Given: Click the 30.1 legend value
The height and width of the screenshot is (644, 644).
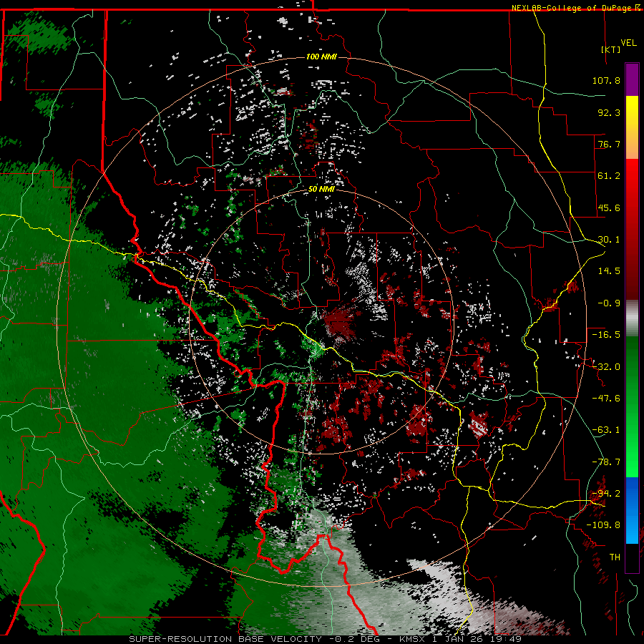Looking at the screenshot, I should (x=609, y=240).
